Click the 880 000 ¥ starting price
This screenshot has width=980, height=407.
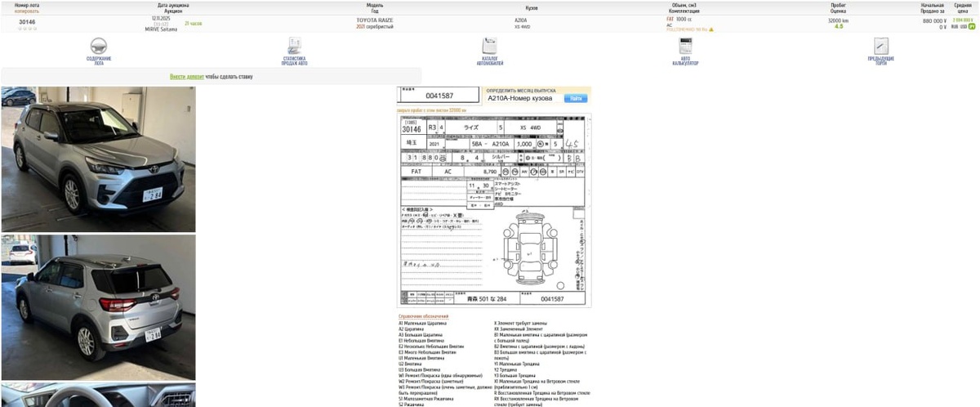[x=934, y=20]
